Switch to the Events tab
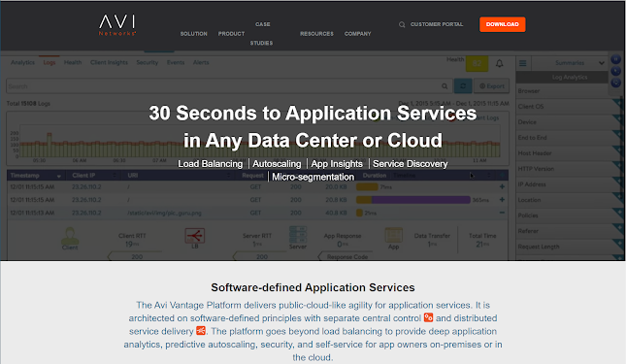This screenshot has width=626, height=364. tap(176, 63)
